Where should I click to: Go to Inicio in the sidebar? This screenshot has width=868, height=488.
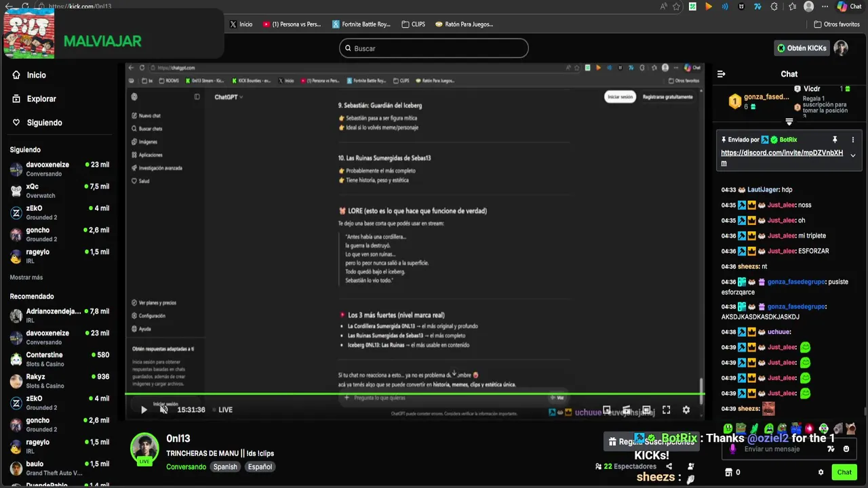29,75
